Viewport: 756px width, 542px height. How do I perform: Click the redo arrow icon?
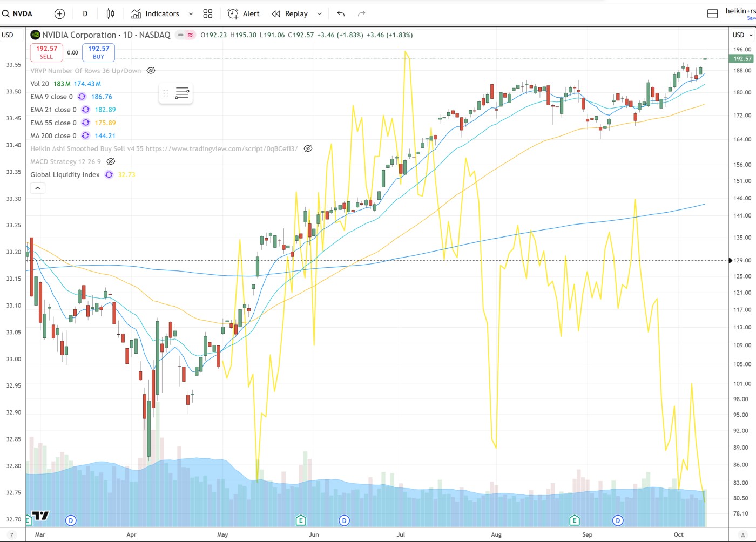click(x=362, y=13)
